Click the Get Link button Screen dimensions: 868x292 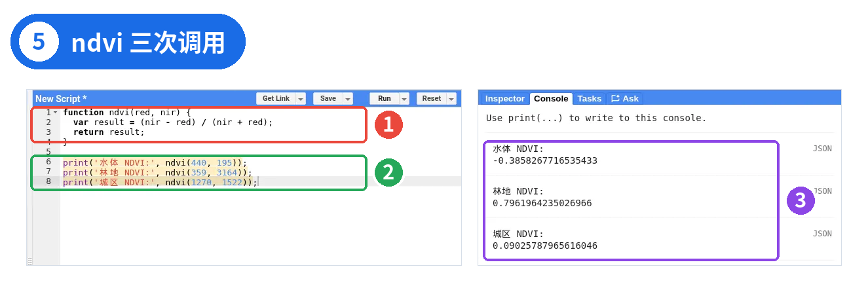[x=276, y=99]
